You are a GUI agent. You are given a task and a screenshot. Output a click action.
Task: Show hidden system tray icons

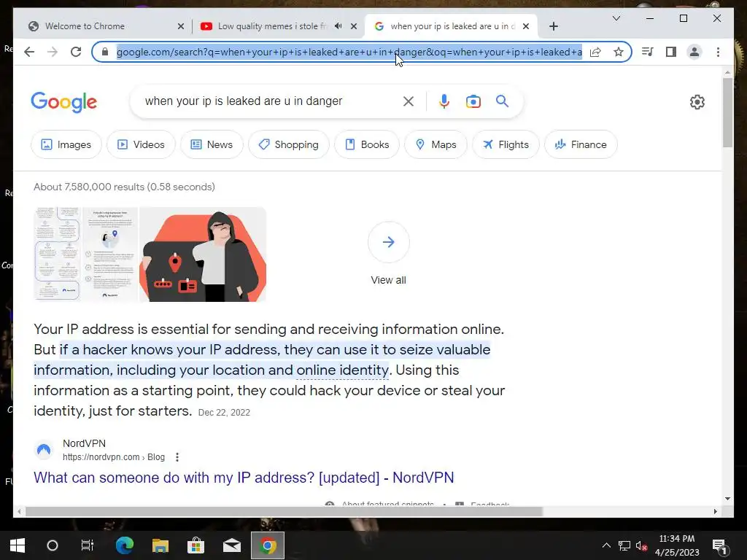[x=606, y=545]
